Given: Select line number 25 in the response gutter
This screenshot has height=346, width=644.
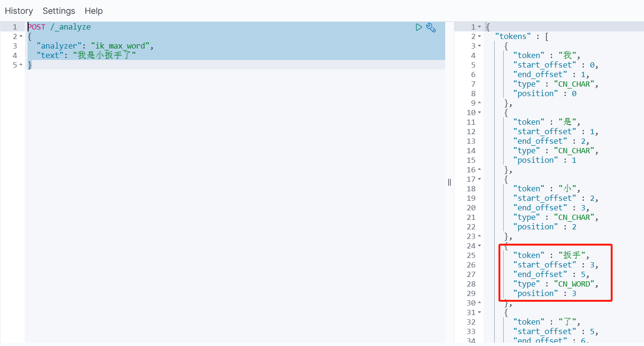Looking at the screenshot, I should pos(471,256).
